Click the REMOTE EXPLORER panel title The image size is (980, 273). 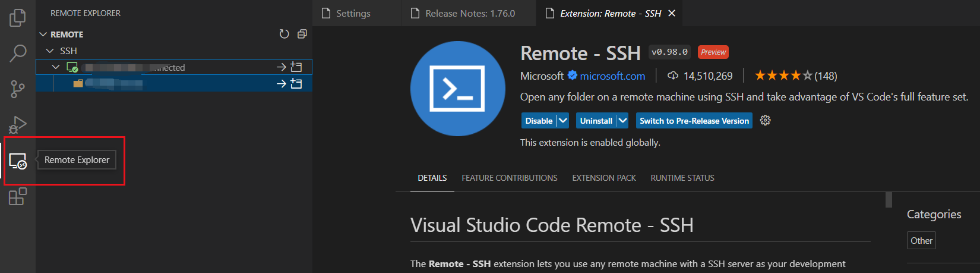coord(86,13)
